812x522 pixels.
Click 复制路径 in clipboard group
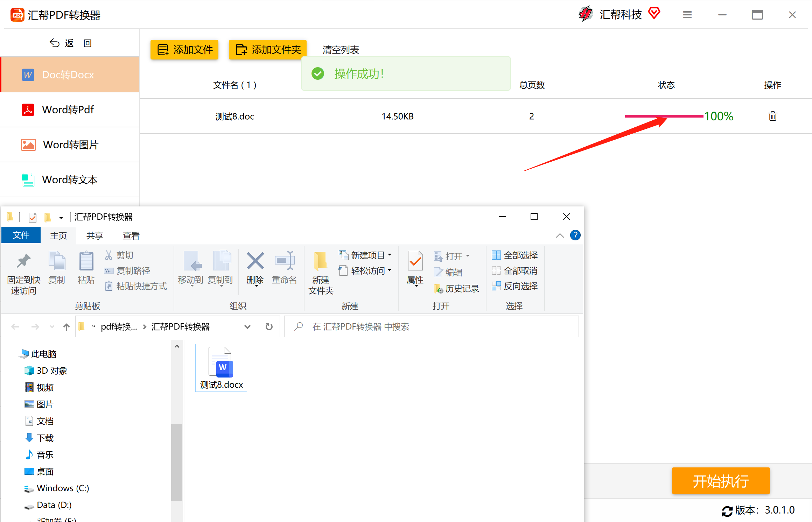127,271
